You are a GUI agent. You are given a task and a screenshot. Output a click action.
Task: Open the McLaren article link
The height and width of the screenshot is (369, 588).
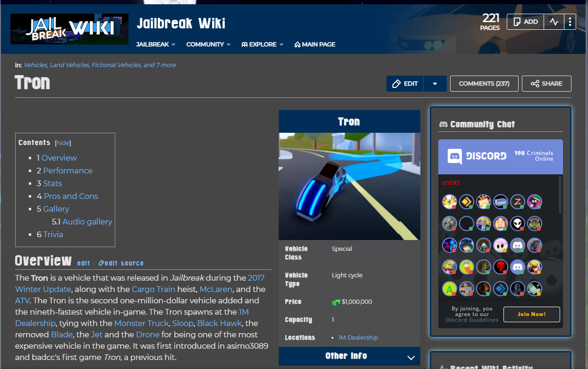[216, 289]
